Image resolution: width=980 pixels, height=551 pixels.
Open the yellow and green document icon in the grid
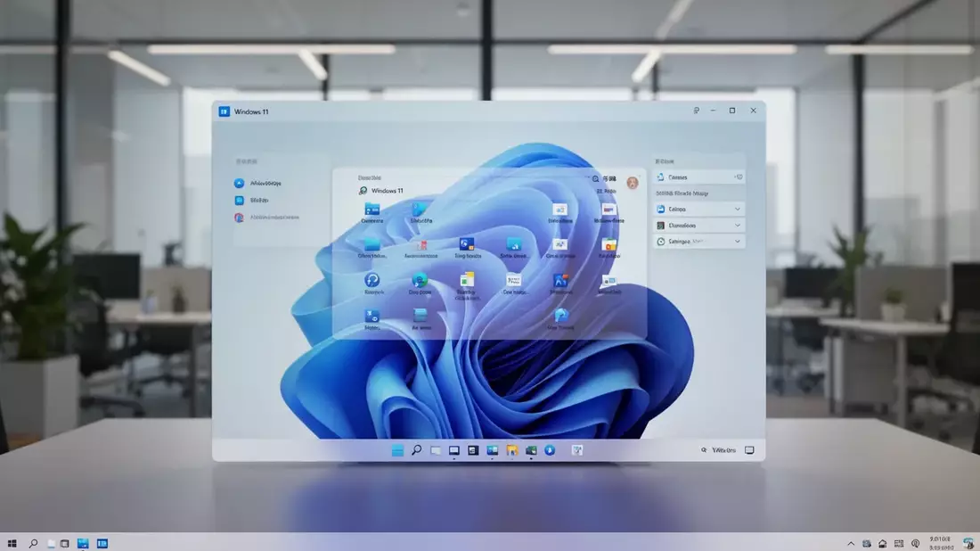pyautogui.click(x=467, y=279)
